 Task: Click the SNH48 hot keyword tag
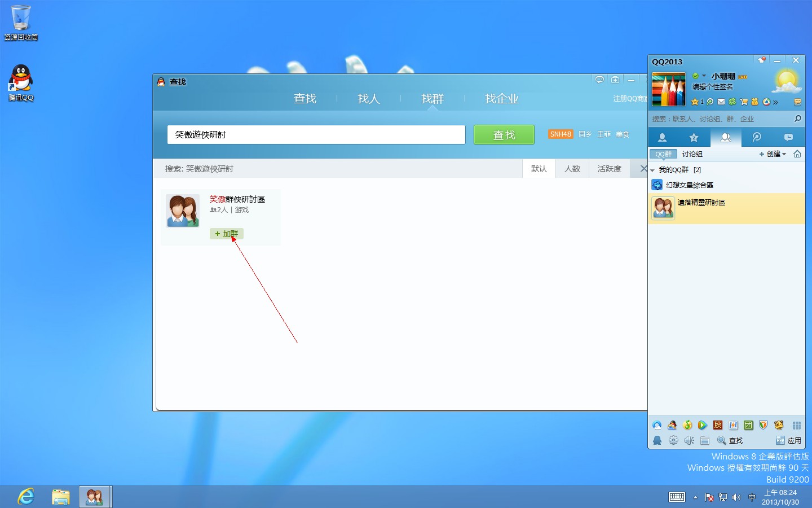[561, 134]
